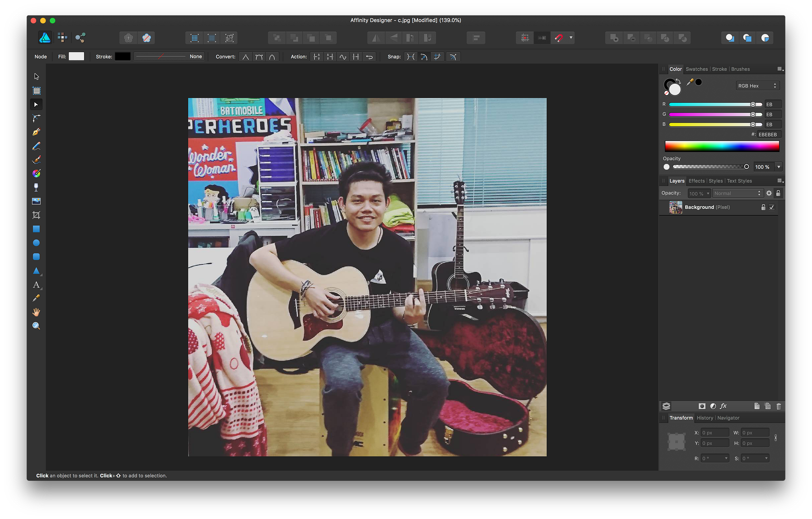Select the View (hand) tool
This screenshot has width=812, height=519.
point(36,312)
